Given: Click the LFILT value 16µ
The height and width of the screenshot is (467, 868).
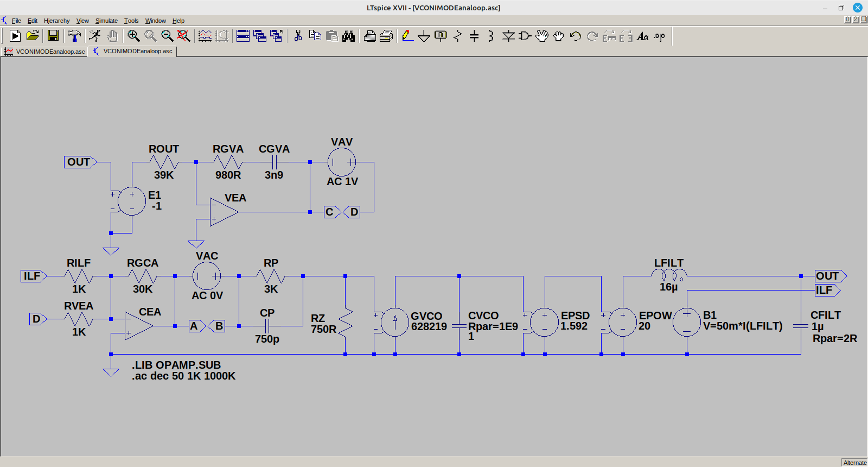Looking at the screenshot, I should [x=668, y=287].
